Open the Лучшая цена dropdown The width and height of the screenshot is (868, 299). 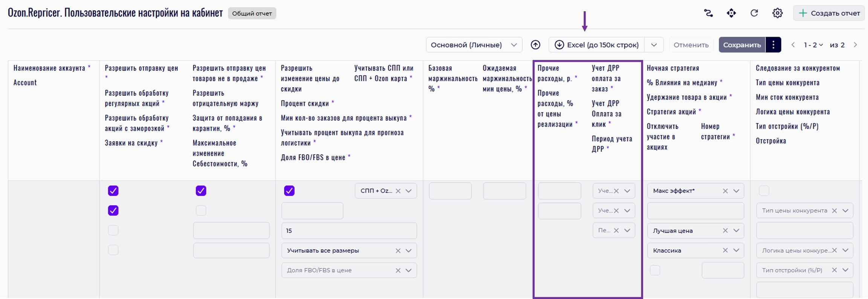736,231
